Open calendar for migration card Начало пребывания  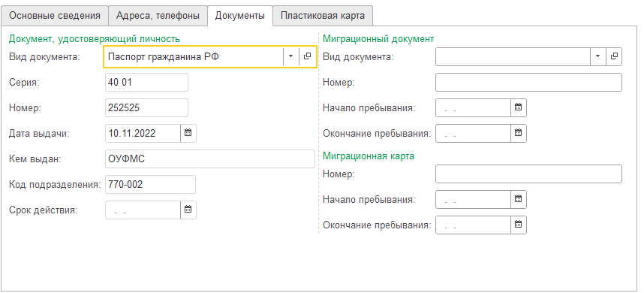(x=519, y=200)
